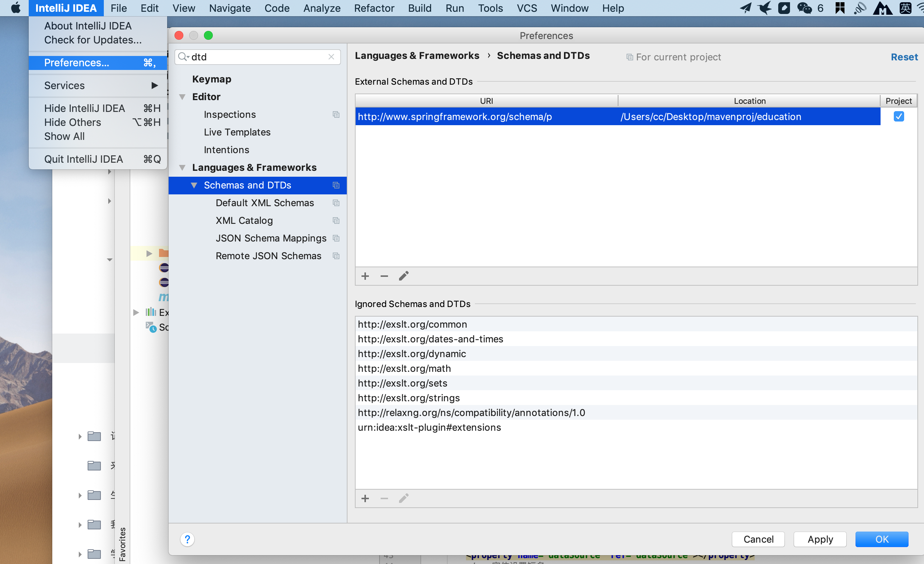
Task: Apply the preference changes
Action: [820, 539]
